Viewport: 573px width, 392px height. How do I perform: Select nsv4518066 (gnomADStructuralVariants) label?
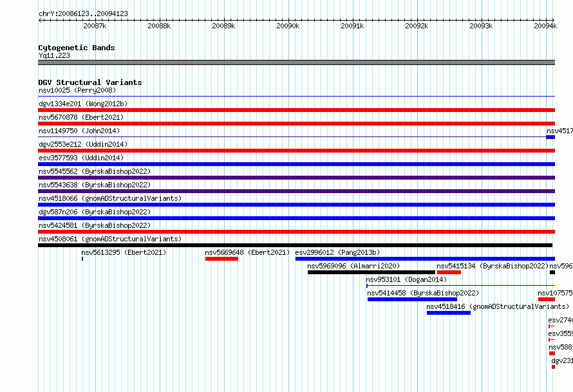click(110, 198)
